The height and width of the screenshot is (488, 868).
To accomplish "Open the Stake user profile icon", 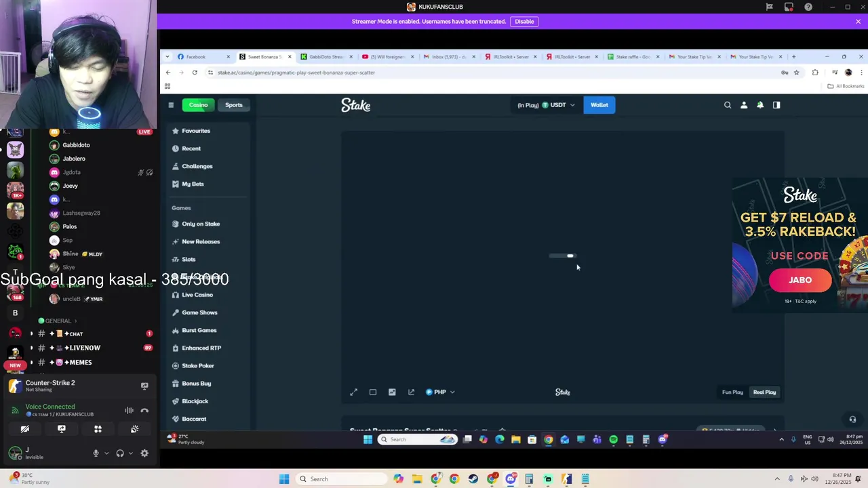I will point(744,105).
